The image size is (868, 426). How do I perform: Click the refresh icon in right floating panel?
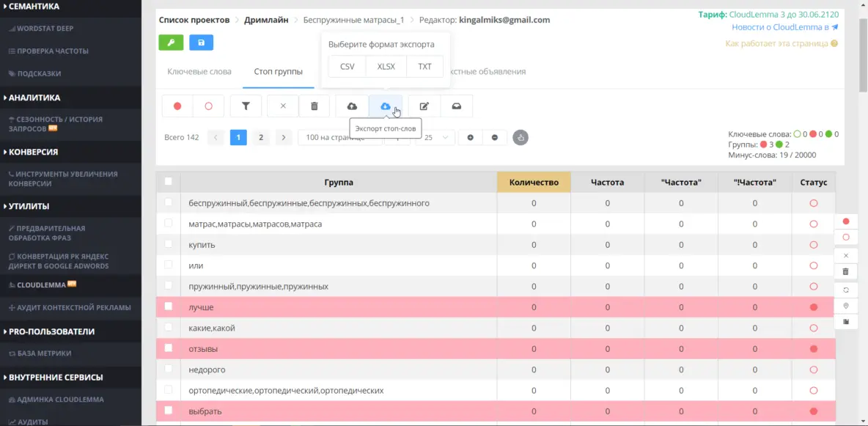coord(846,289)
